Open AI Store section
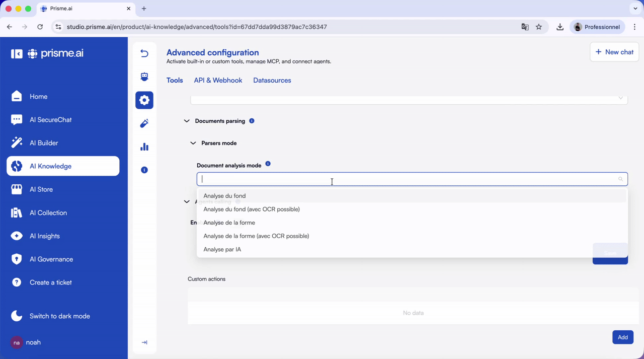644x359 pixels. click(63, 189)
